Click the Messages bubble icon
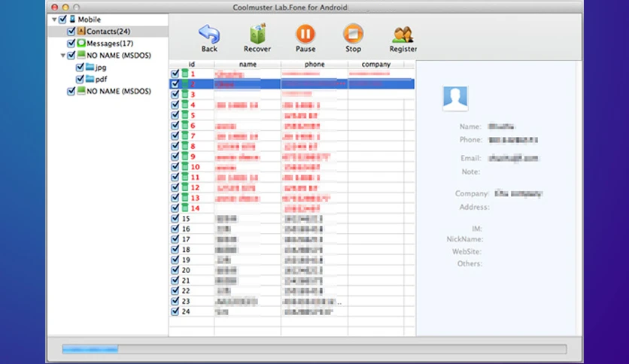629x364 pixels. (81, 43)
